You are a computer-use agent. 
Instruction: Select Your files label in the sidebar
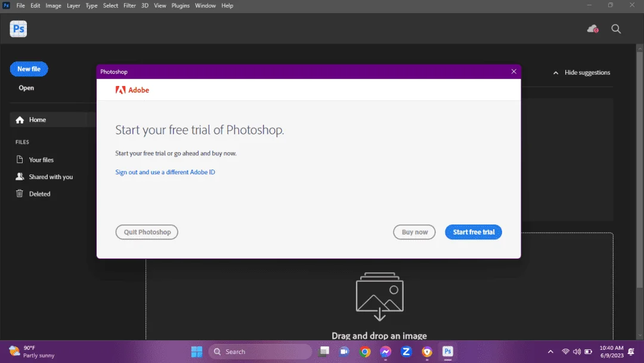(41, 159)
